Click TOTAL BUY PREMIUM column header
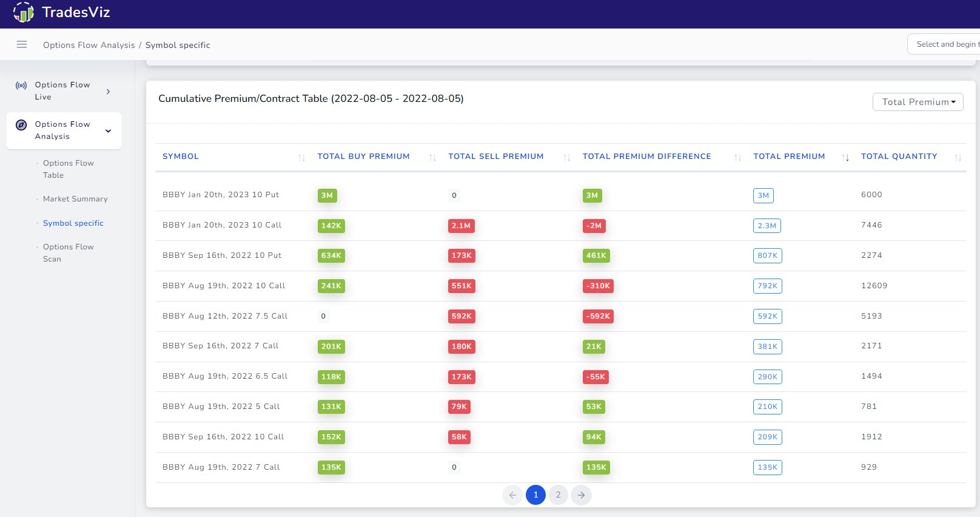 click(x=364, y=157)
